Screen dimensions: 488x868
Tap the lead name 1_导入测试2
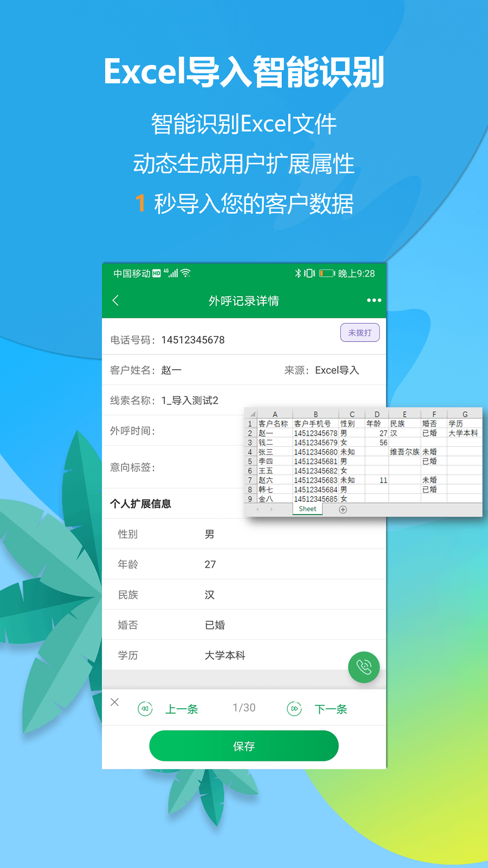click(190, 401)
